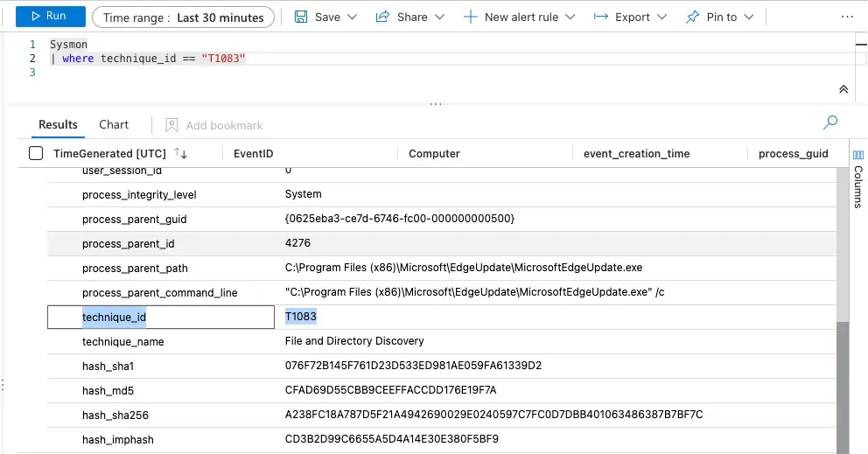Change the Time range Last 30 minutes
The image size is (868, 454).
click(x=183, y=17)
